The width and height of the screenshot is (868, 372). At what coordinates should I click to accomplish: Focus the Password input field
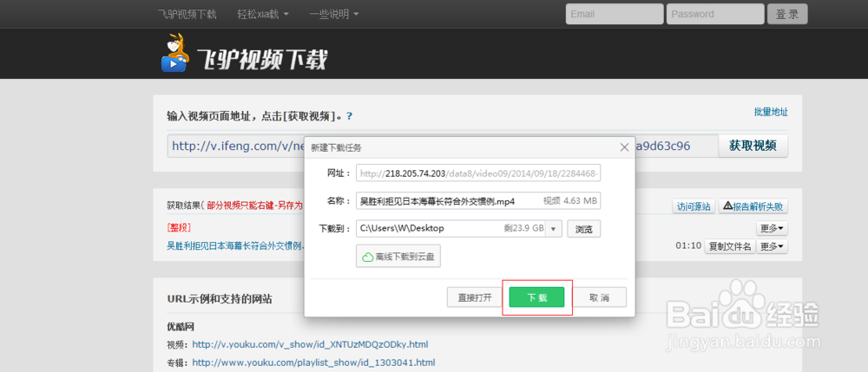(715, 14)
